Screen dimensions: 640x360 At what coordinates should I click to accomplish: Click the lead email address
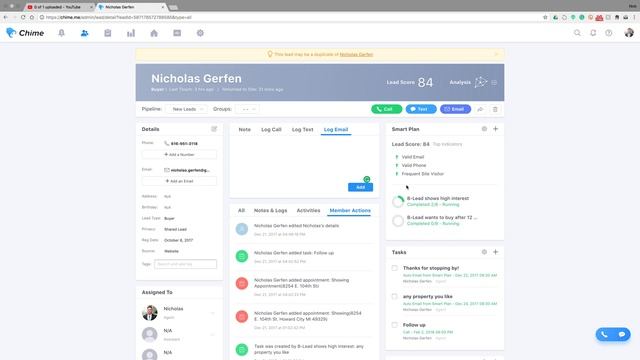190,170
